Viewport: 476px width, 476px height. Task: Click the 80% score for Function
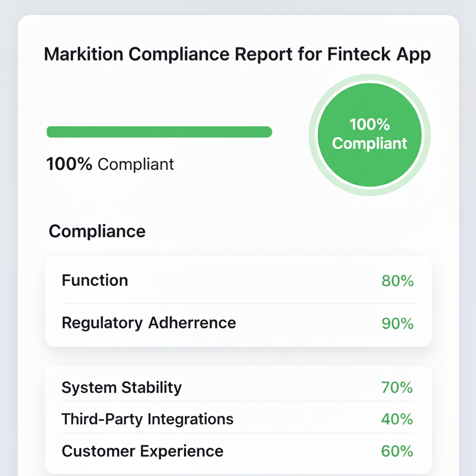[397, 281]
